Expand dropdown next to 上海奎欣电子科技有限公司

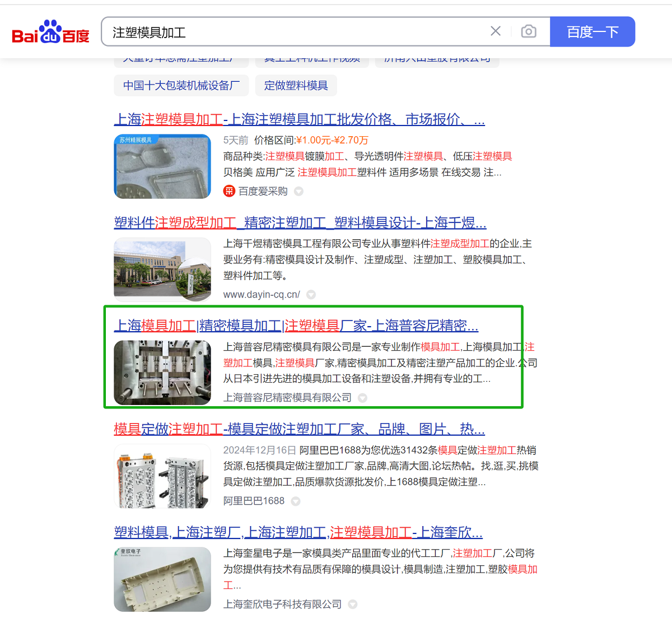(353, 605)
